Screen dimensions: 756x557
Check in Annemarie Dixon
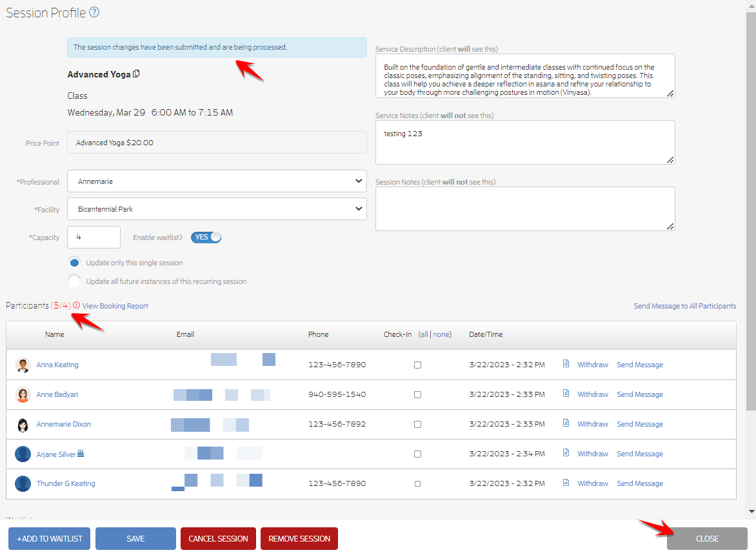(417, 425)
